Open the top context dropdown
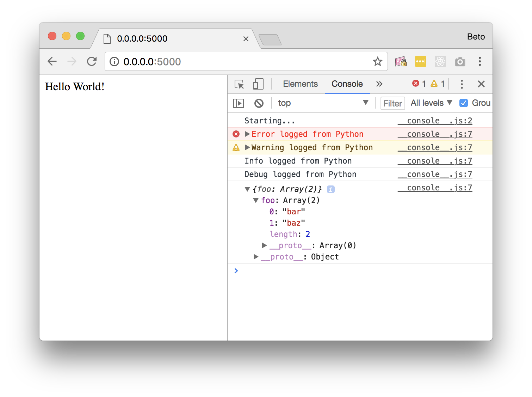Screen dimensions: 532x397 point(323,103)
